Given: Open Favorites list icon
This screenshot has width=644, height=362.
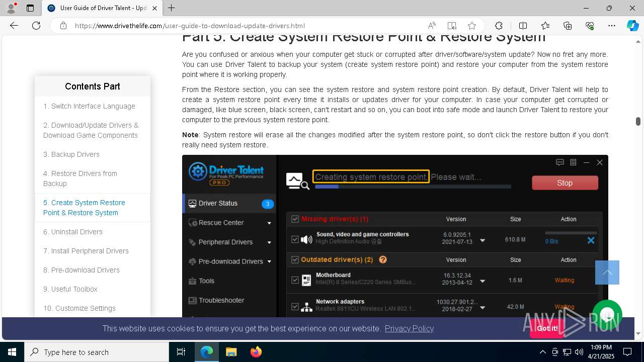Looking at the screenshot, I should (x=545, y=26).
